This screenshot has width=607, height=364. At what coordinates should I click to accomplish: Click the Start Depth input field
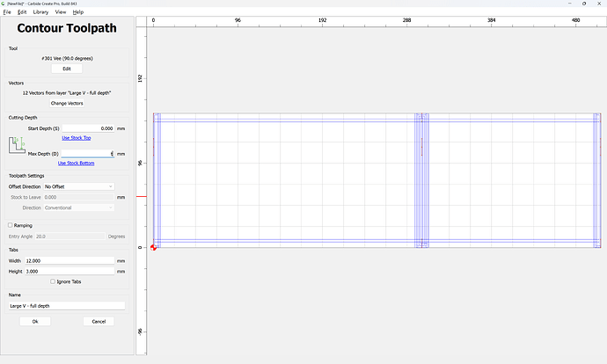pyautogui.click(x=88, y=128)
